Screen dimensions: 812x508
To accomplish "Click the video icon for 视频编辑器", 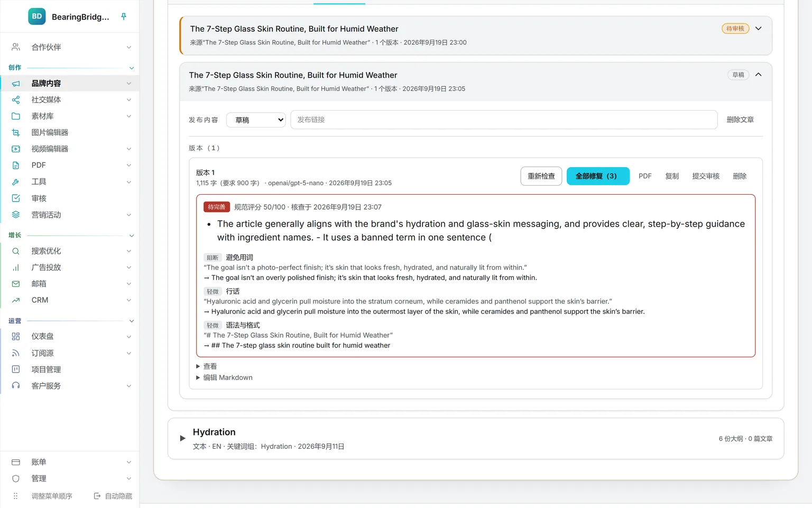I will (16, 149).
